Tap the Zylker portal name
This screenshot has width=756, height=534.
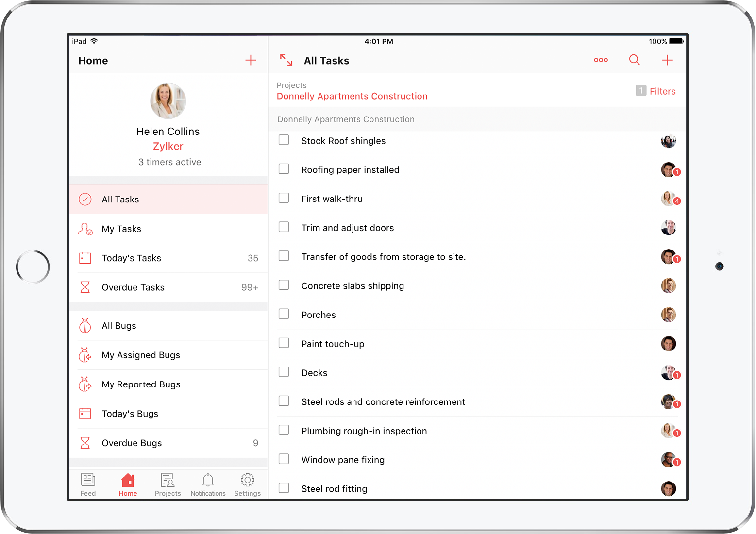[x=168, y=146]
